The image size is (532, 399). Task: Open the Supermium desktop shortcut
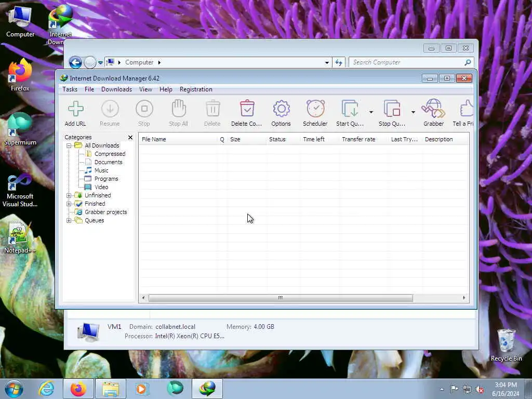(20, 129)
